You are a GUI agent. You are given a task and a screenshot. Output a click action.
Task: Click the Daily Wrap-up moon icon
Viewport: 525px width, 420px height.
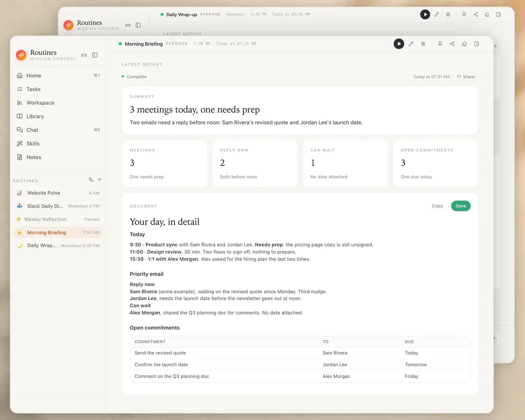pyautogui.click(x=20, y=245)
